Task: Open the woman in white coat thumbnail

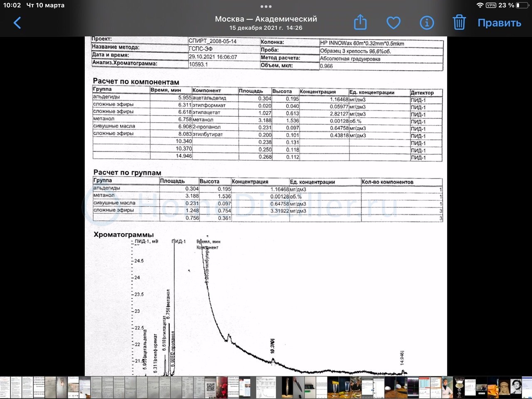Action: click(447, 387)
